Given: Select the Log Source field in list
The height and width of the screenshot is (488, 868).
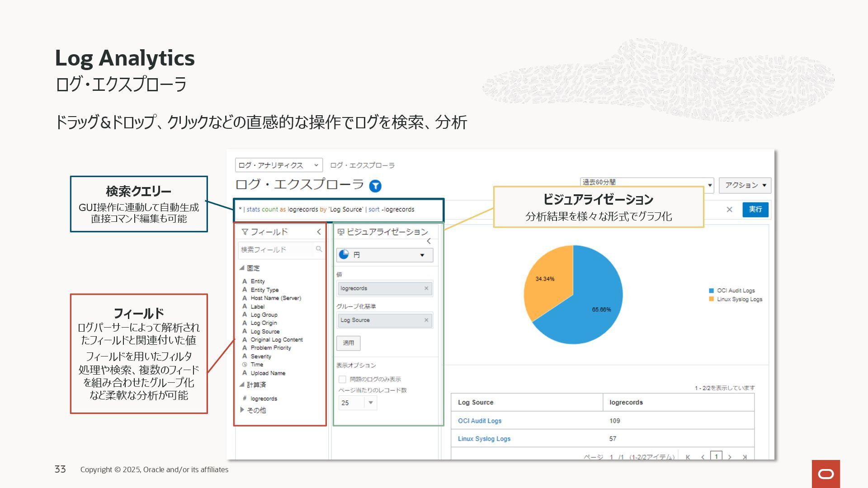Looking at the screenshot, I should point(265,331).
